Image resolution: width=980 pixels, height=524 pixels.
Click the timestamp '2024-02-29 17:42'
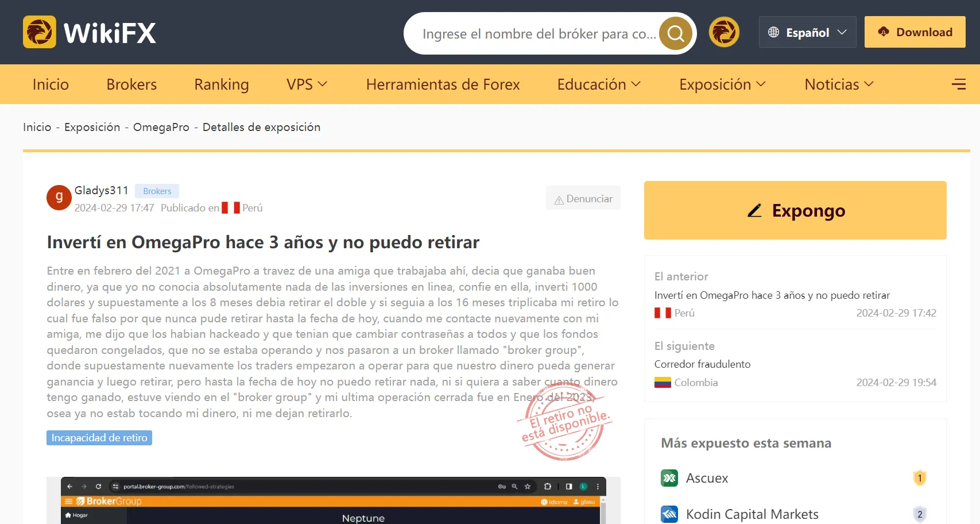(x=896, y=313)
